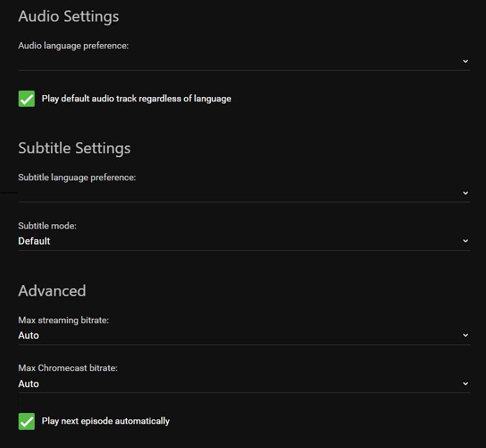Click the 'Play next episode automatically' label text

click(x=105, y=421)
